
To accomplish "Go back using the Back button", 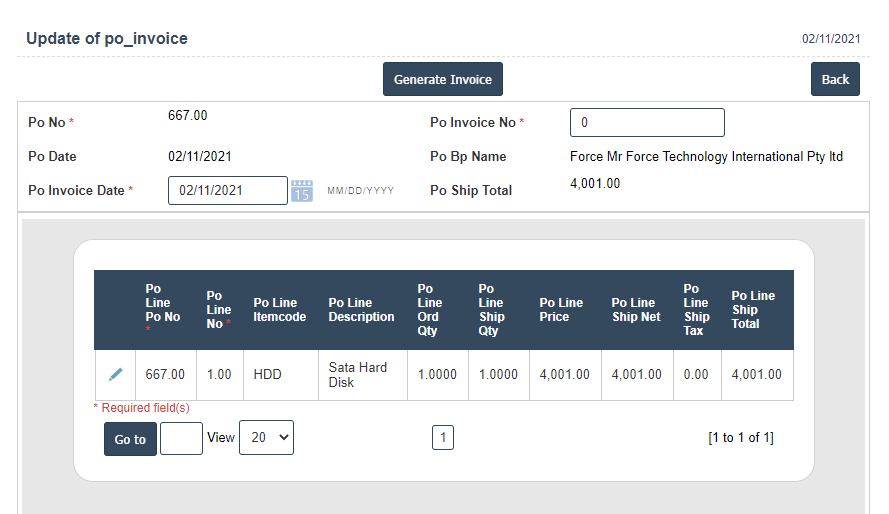I will [x=835, y=80].
